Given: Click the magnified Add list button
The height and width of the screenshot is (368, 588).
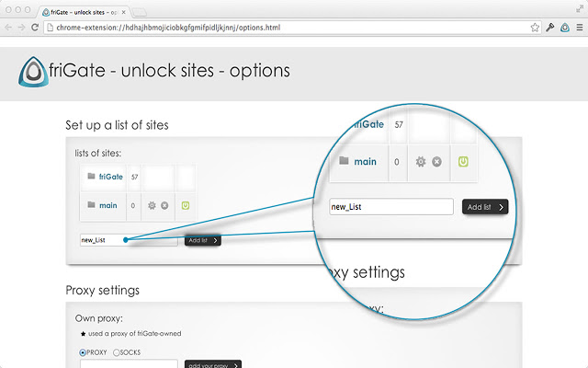Looking at the screenshot, I should pos(485,207).
